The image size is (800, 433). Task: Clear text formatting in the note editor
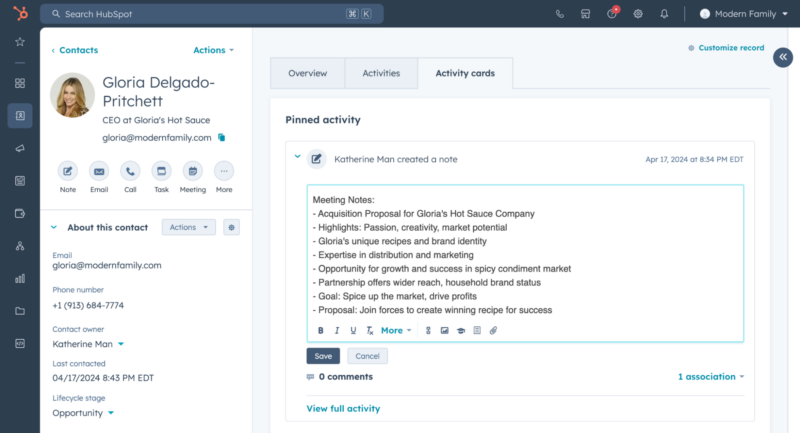370,330
